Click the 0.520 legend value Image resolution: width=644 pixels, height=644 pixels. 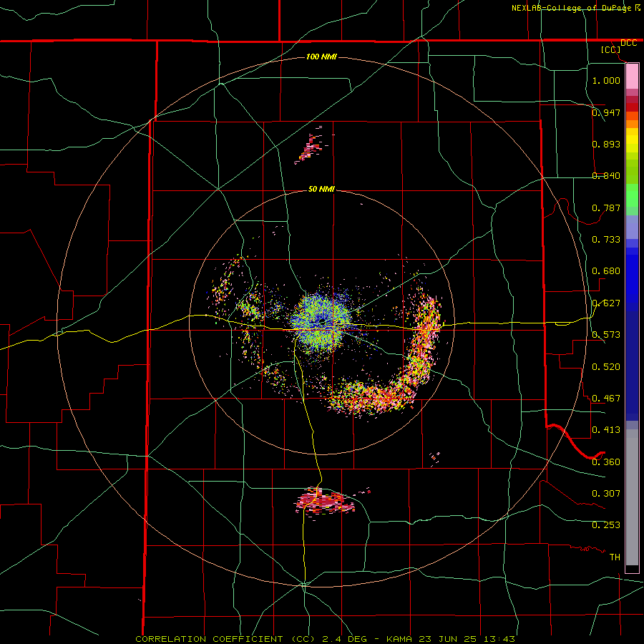(x=606, y=367)
